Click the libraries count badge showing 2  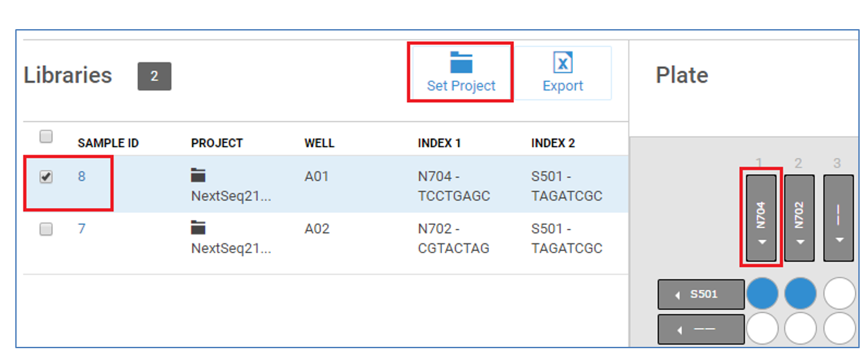pyautogui.click(x=154, y=76)
